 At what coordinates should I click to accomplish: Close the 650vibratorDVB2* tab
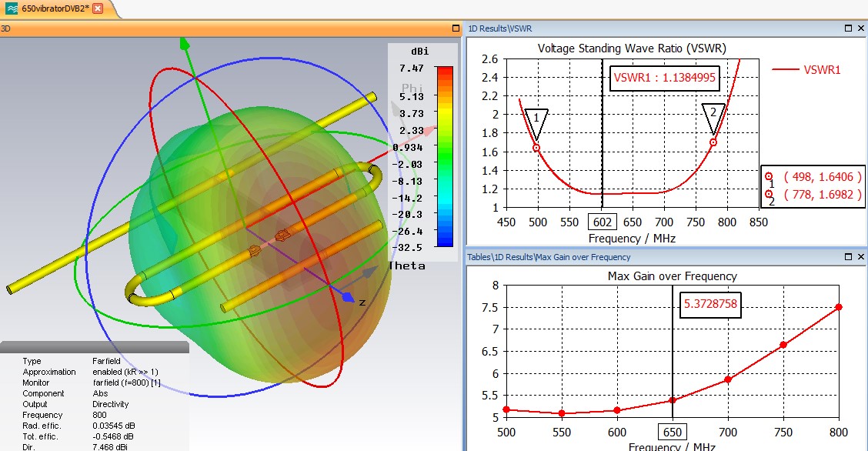click(x=98, y=8)
